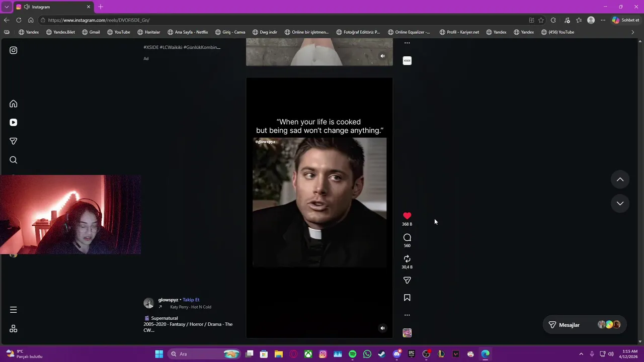The width and height of the screenshot is (644, 362).
Task: Refresh the current page
Action: [x=19, y=20]
